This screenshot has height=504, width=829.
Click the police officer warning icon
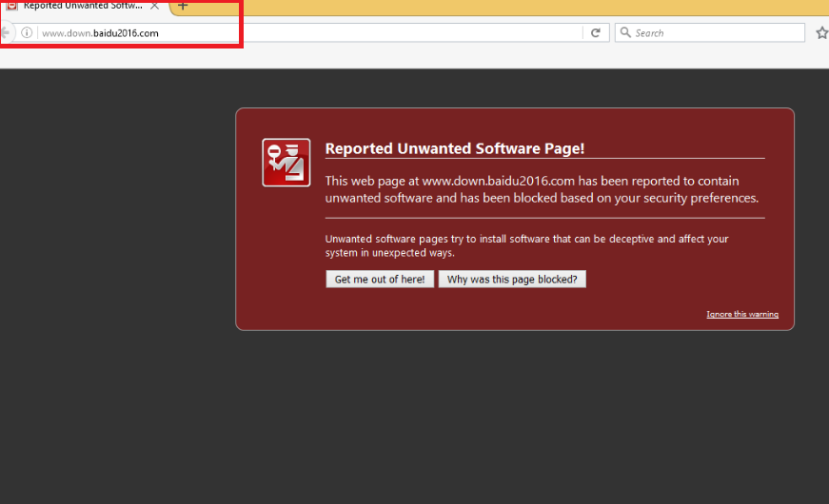point(286,163)
